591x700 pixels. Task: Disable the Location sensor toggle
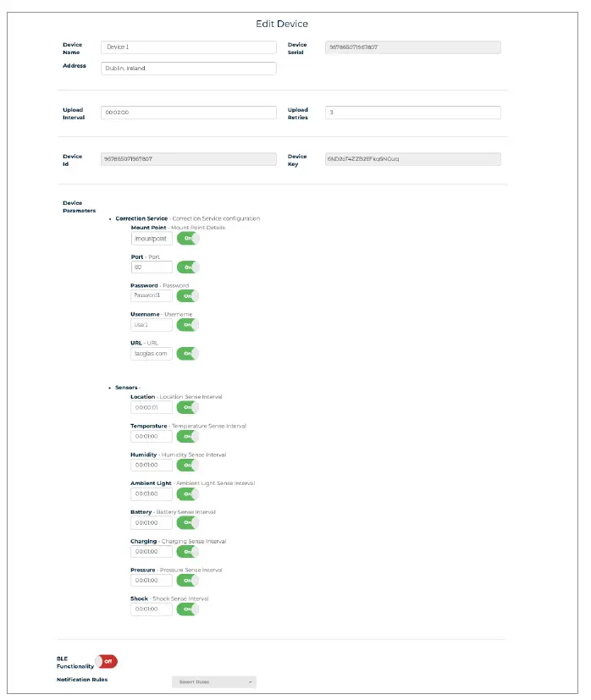pos(187,407)
